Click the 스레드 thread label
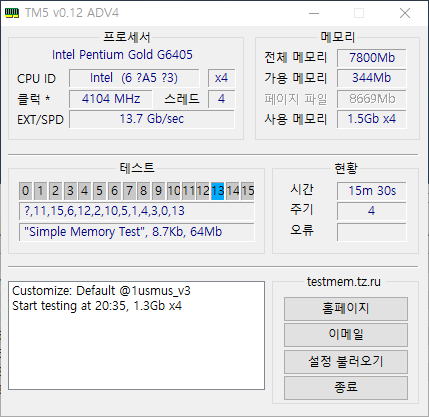 [182, 99]
